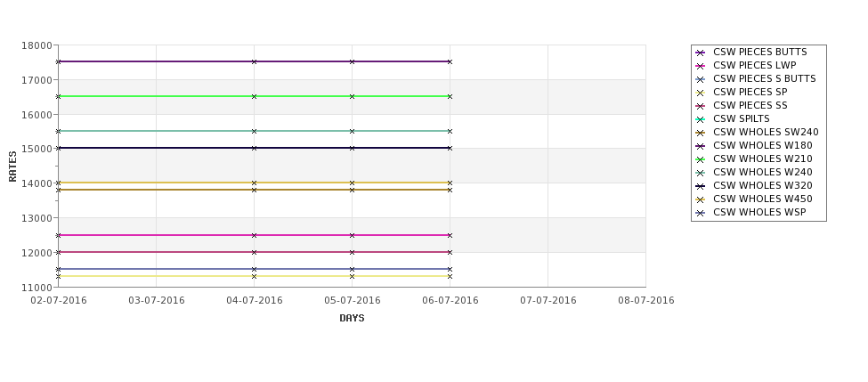Click the CSW WHOLES W210 legend marker
The height and width of the screenshot is (382, 868).
(x=701, y=159)
